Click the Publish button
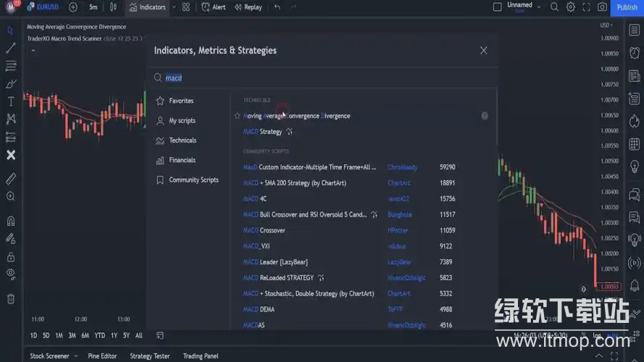 pos(627,7)
